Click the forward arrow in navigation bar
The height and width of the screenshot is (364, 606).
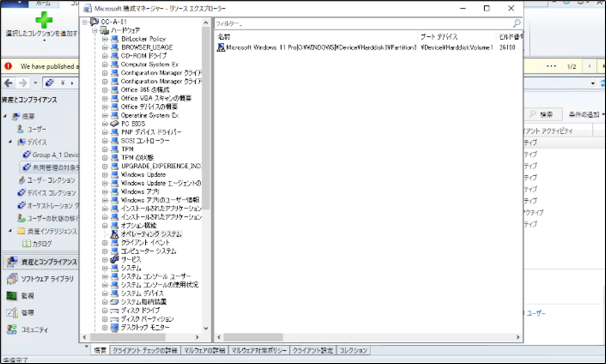pyautogui.click(x=23, y=83)
